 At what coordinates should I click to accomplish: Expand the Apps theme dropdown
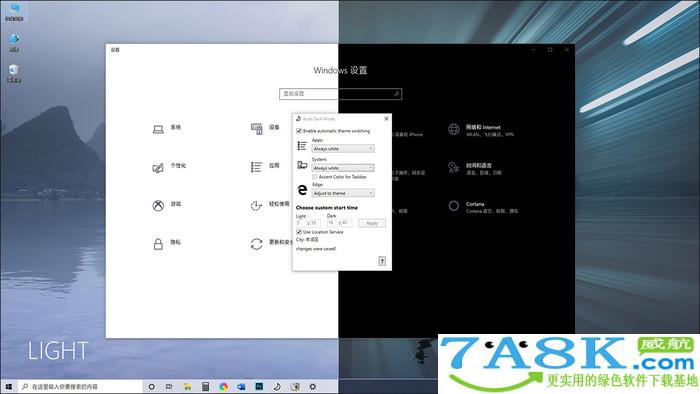(x=343, y=149)
